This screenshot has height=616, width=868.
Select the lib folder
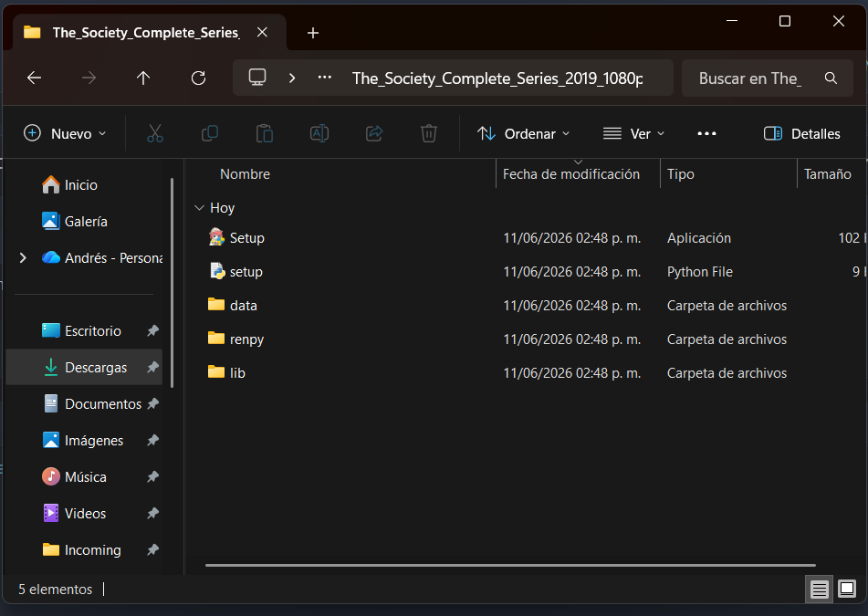[237, 373]
